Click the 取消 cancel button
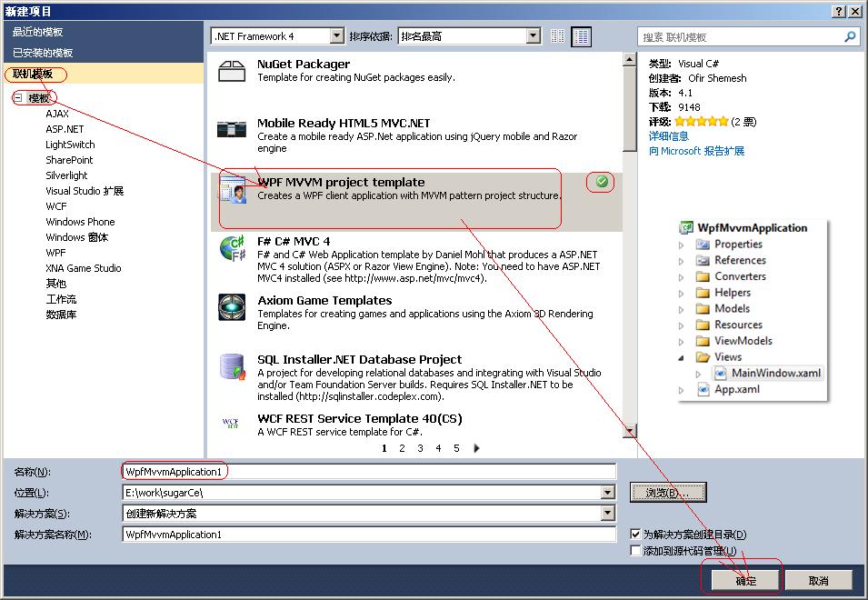 coord(819,581)
